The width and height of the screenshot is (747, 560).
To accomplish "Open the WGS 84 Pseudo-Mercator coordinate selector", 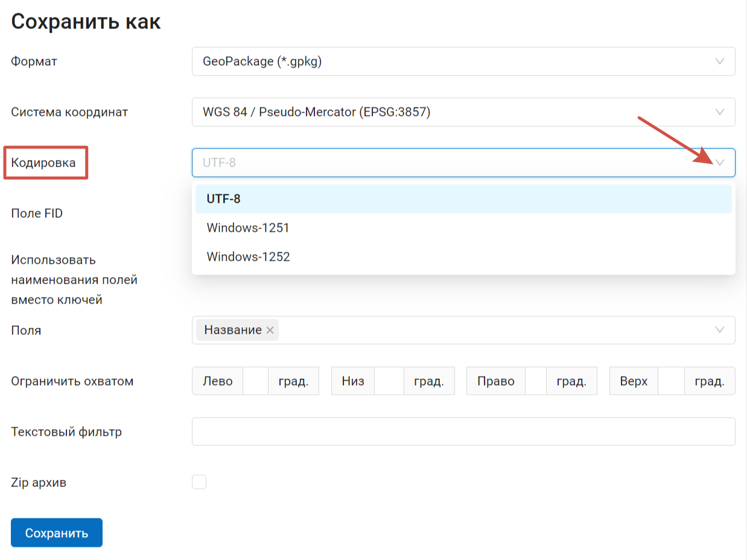I will tap(463, 112).
